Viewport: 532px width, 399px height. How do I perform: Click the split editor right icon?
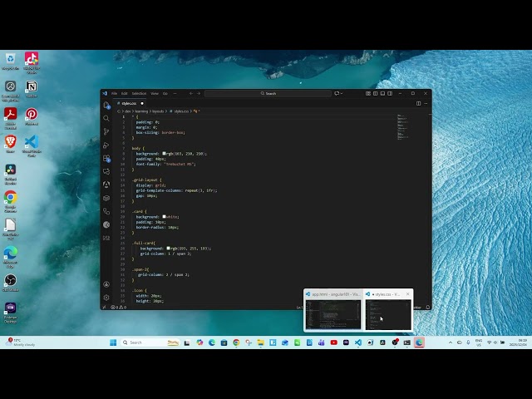[418, 103]
